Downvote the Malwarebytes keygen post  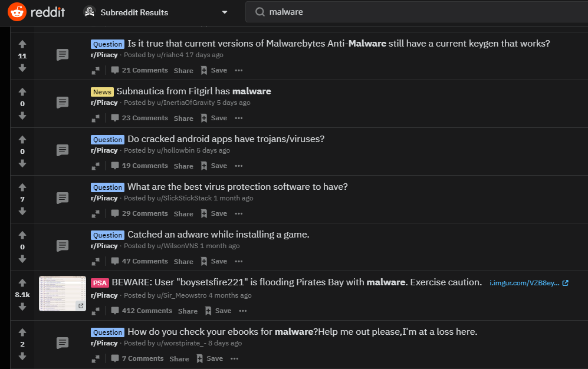[x=22, y=68]
